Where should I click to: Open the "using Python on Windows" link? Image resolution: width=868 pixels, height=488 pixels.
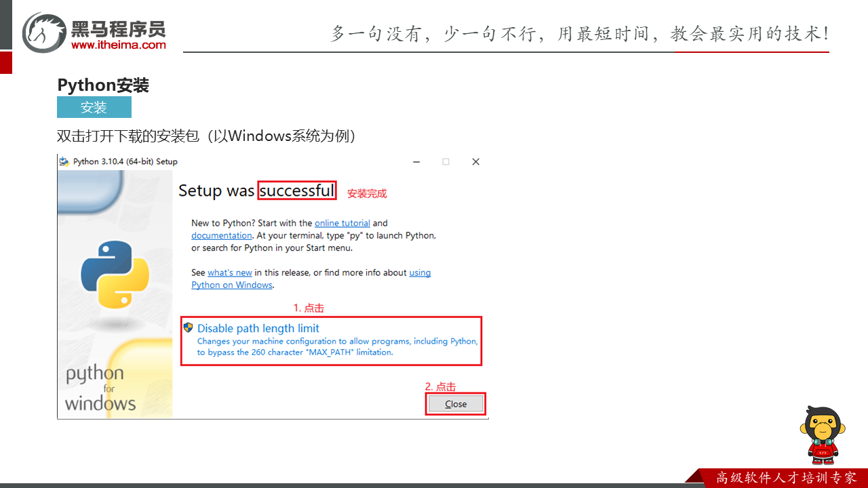coord(232,285)
